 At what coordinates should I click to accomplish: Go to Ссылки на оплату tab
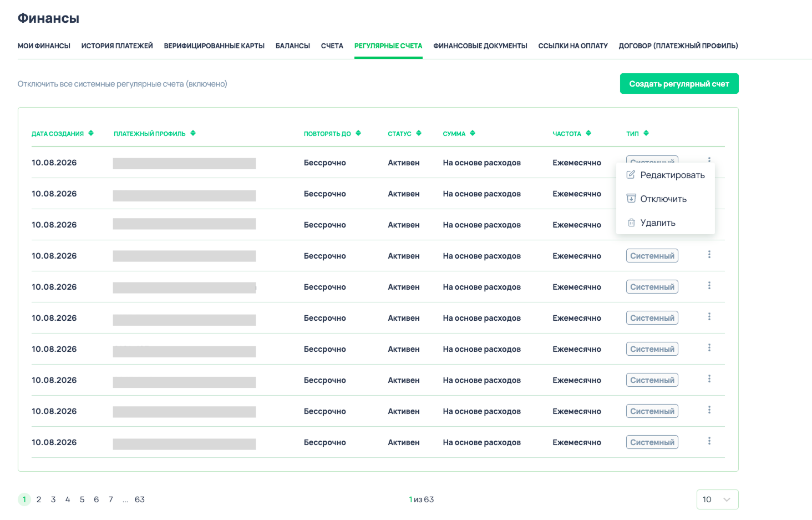pos(573,46)
